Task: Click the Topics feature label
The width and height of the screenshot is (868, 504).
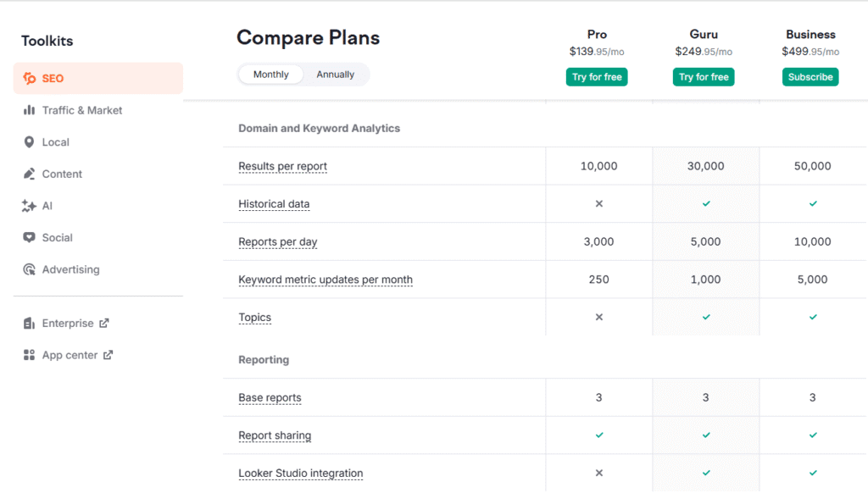Action: point(254,318)
